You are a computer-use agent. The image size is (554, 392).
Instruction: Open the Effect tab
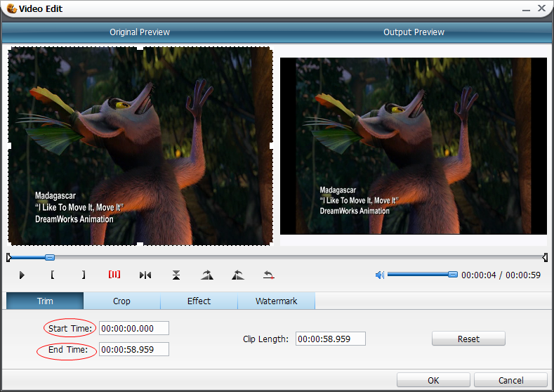(x=199, y=301)
